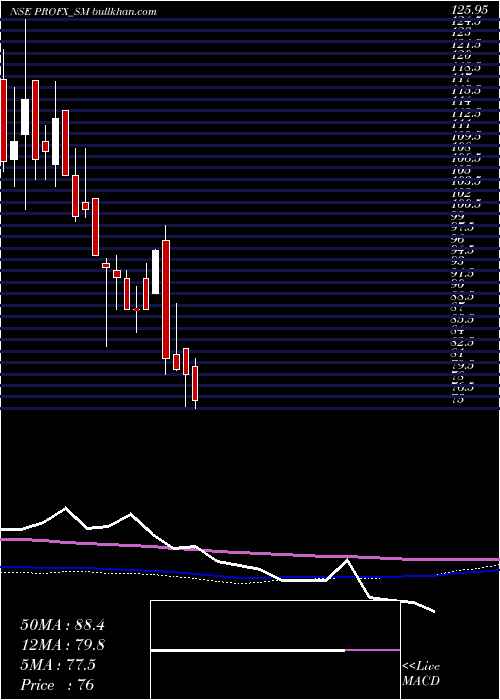Click the <<Live MACD label
Image resolution: width=500 pixels, height=700 pixels.
(x=421, y=675)
